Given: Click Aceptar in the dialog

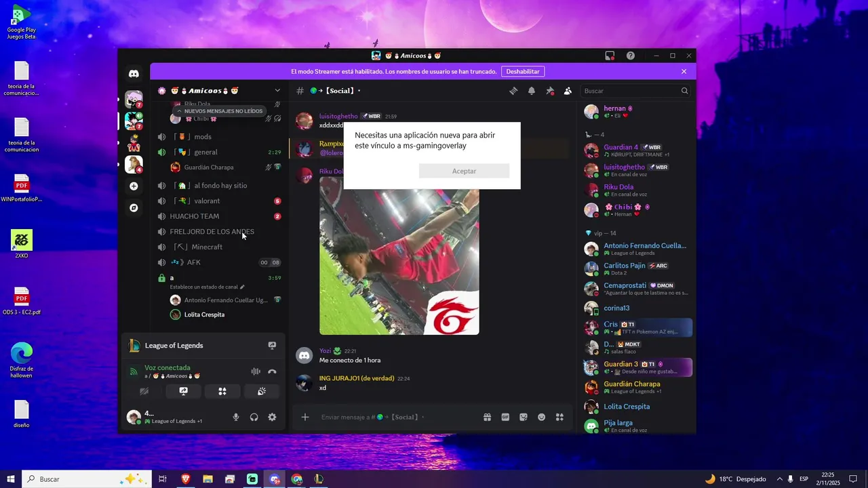Looking at the screenshot, I should pyautogui.click(x=464, y=171).
